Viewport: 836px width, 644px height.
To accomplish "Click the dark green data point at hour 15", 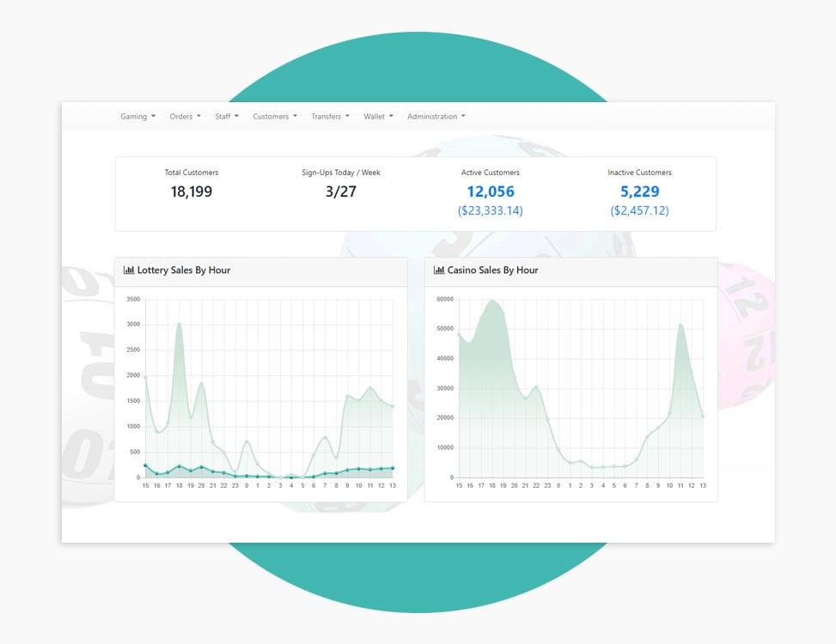I will pyautogui.click(x=145, y=465).
